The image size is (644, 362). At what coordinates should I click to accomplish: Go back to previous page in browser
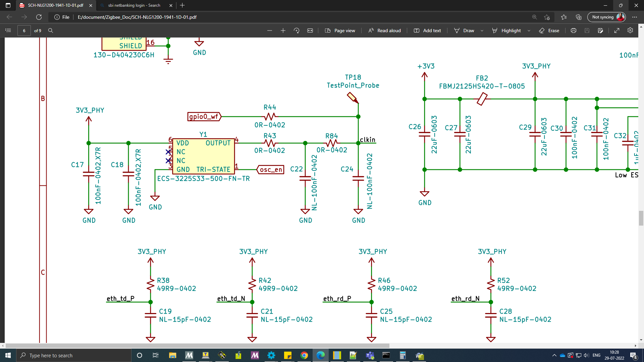click(x=9, y=17)
